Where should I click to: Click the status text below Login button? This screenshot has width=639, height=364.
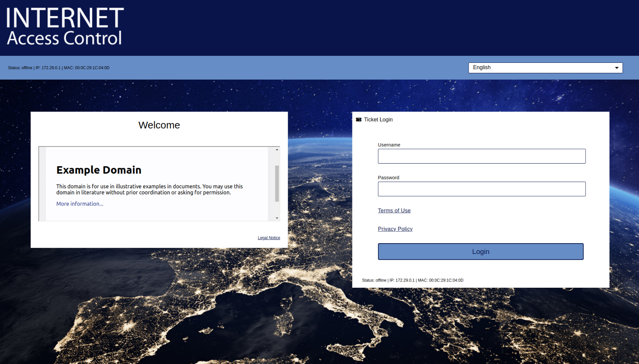click(x=412, y=280)
